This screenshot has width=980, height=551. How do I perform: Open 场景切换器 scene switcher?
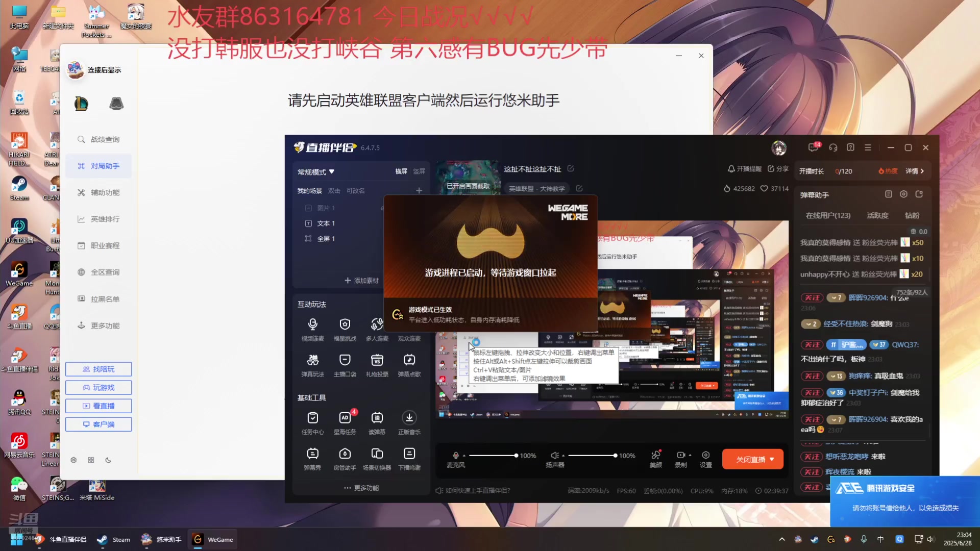click(x=377, y=459)
